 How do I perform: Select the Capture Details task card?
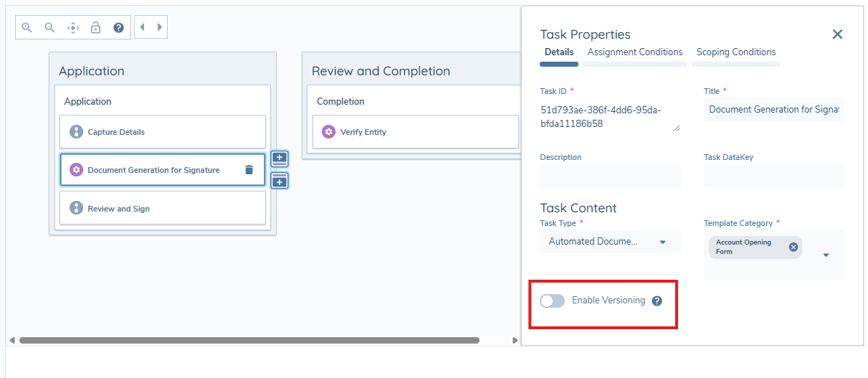[x=163, y=132]
